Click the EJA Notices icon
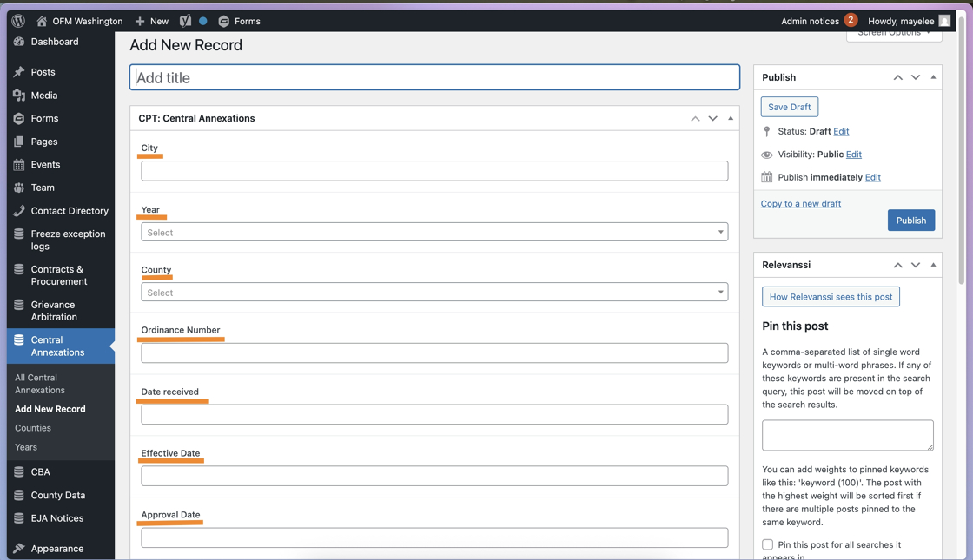The width and height of the screenshot is (973, 560). 18,517
